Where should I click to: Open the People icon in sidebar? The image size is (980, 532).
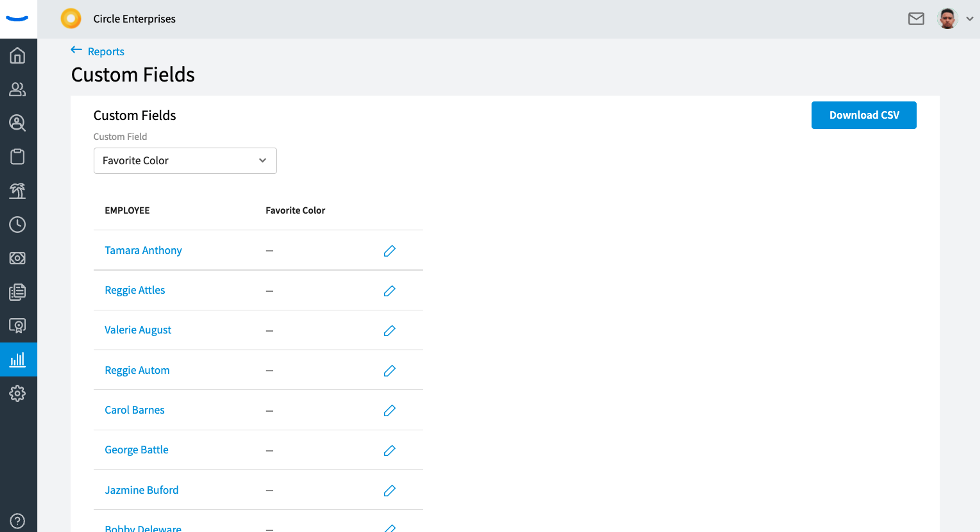[x=18, y=89]
